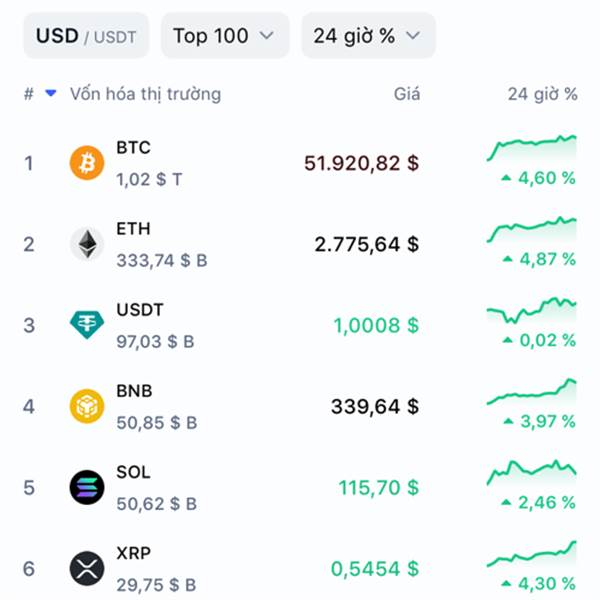View BTC 24-hour sparkline chart
This screenshot has width=600, height=600.
[532, 148]
